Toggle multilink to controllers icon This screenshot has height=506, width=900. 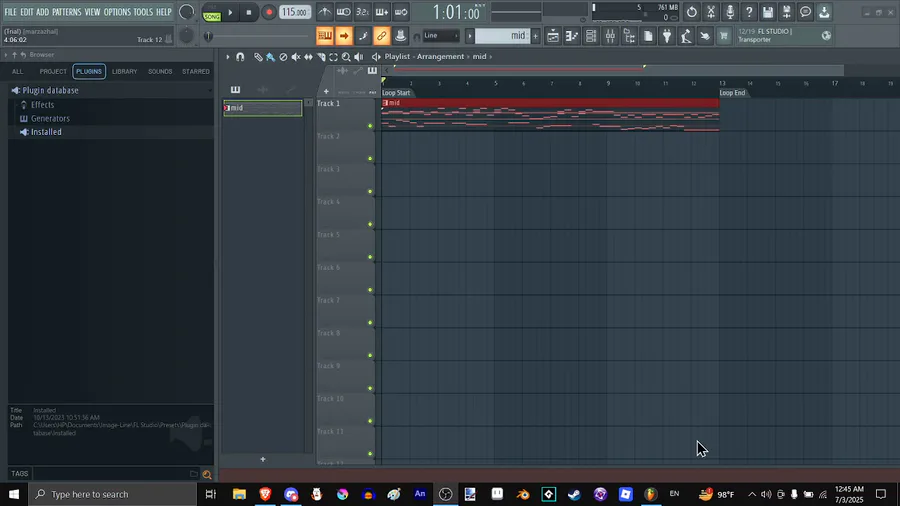point(381,36)
